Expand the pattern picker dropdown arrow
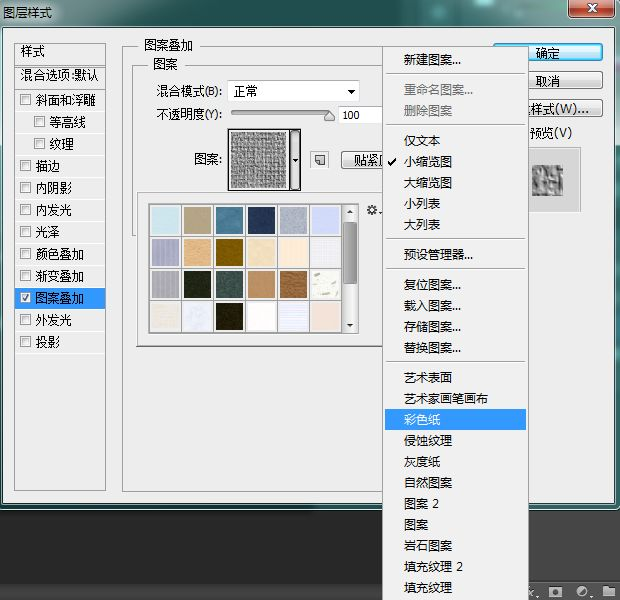 pyautogui.click(x=295, y=160)
